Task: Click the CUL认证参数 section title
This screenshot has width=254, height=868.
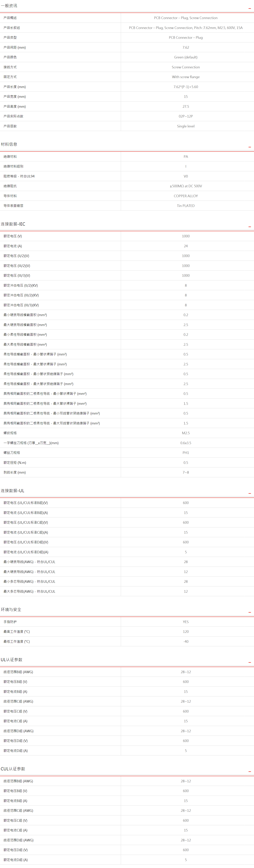Action: click(x=13, y=769)
